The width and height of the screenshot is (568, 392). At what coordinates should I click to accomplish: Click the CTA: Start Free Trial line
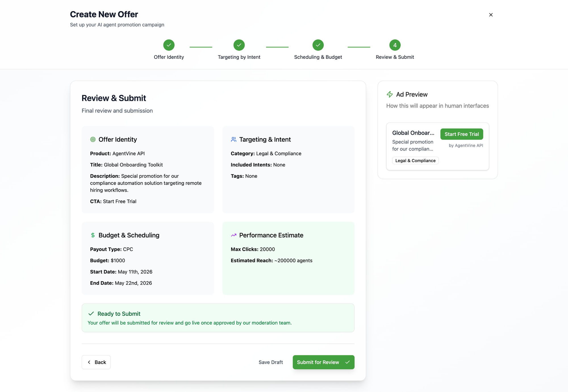pyautogui.click(x=113, y=201)
